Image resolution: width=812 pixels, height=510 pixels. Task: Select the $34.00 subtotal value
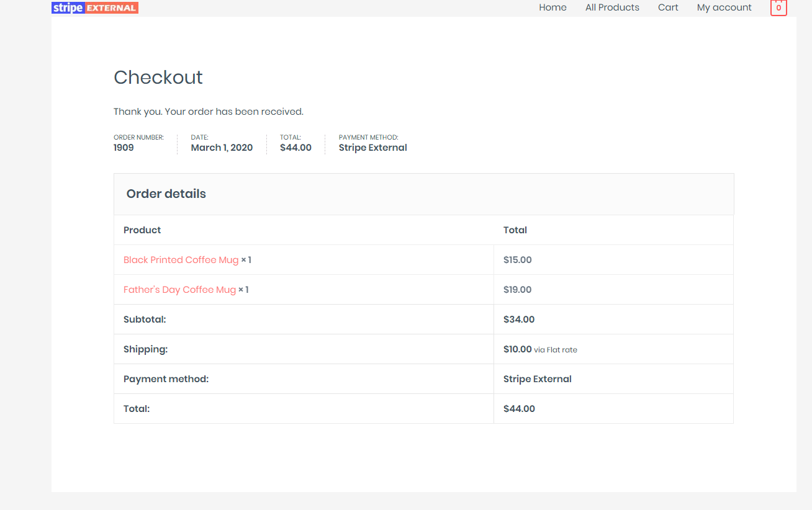tap(519, 320)
